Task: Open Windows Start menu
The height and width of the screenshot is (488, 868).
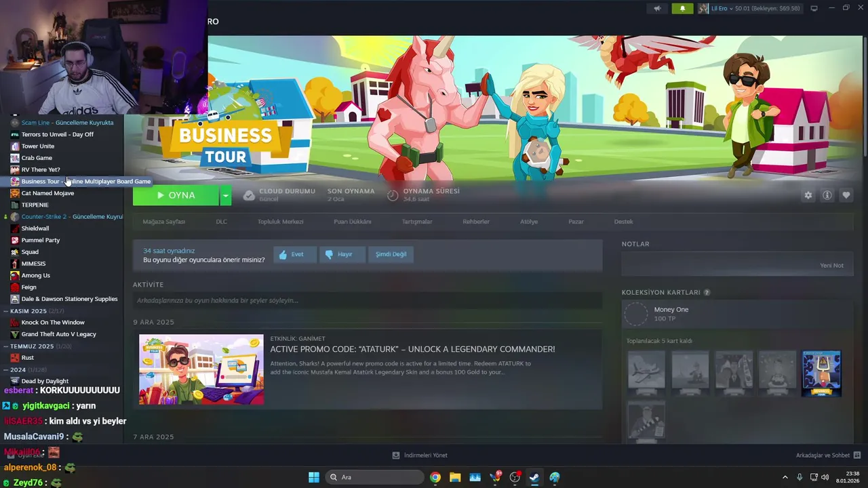Action: pos(314,477)
